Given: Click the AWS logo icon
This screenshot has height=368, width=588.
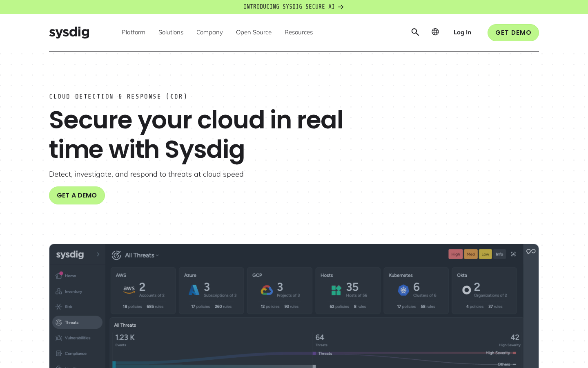Looking at the screenshot, I should pos(129,289).
